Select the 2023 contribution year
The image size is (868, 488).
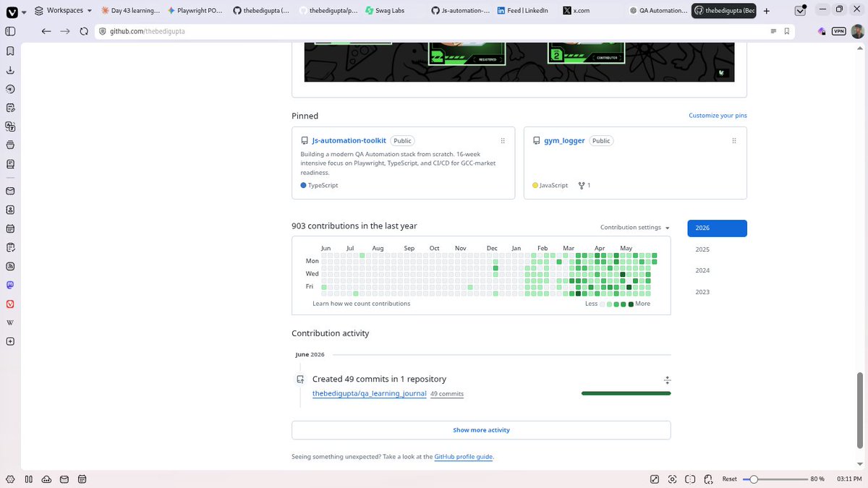(702, 292)
